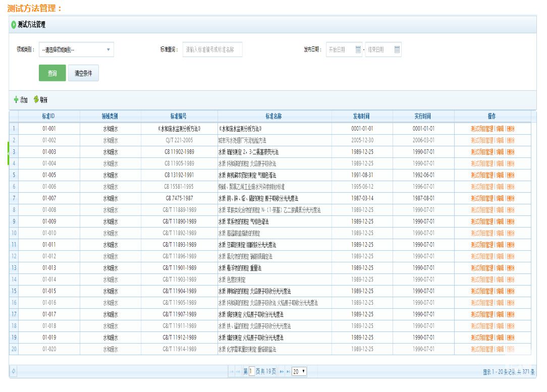Jump to the last page using pager arrow
The image size is (547, 392).
[288, 372]
